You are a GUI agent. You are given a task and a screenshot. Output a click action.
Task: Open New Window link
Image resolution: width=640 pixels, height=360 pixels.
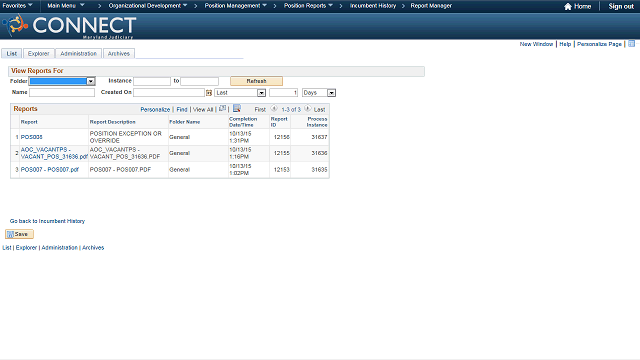(x=536, y=44)
